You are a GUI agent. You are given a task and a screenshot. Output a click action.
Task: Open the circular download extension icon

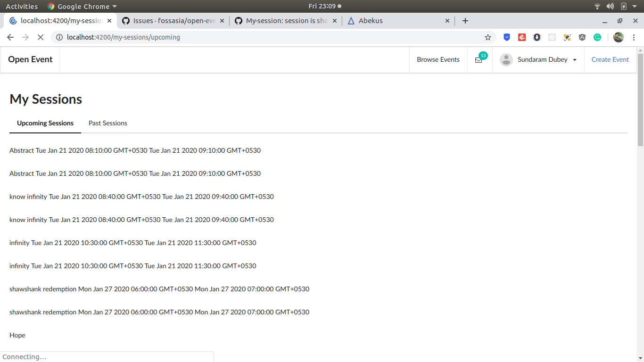(x=537, y=37)
